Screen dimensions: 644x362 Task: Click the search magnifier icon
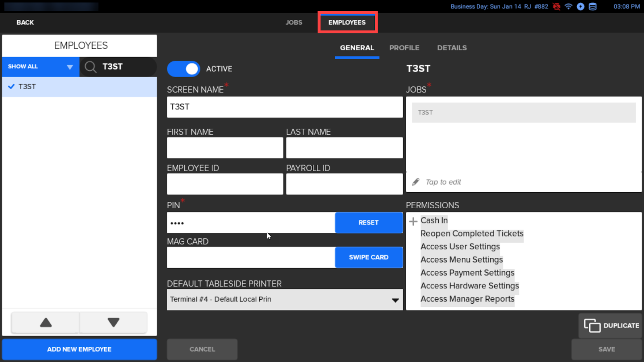[x=91, y=67]
